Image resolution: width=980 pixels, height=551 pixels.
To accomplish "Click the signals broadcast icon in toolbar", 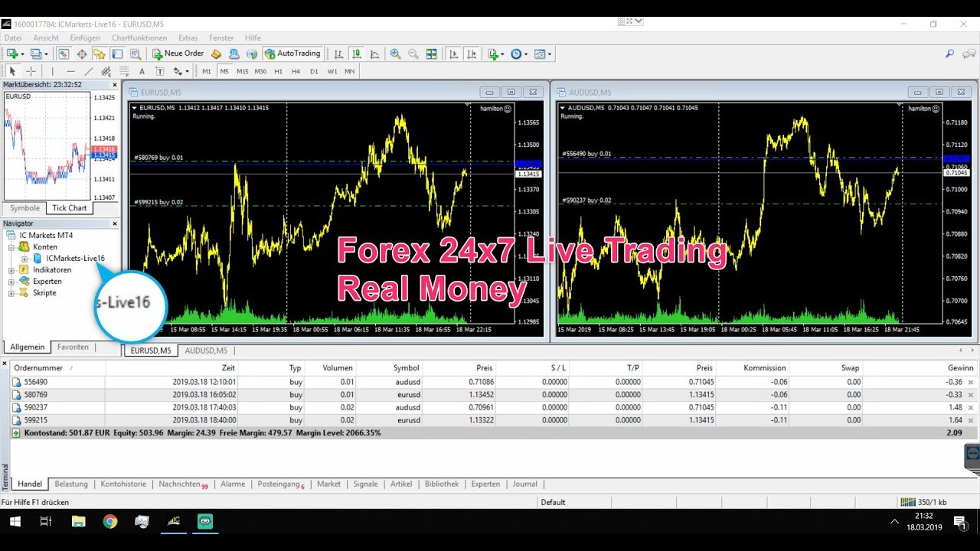I will (251, 54).
